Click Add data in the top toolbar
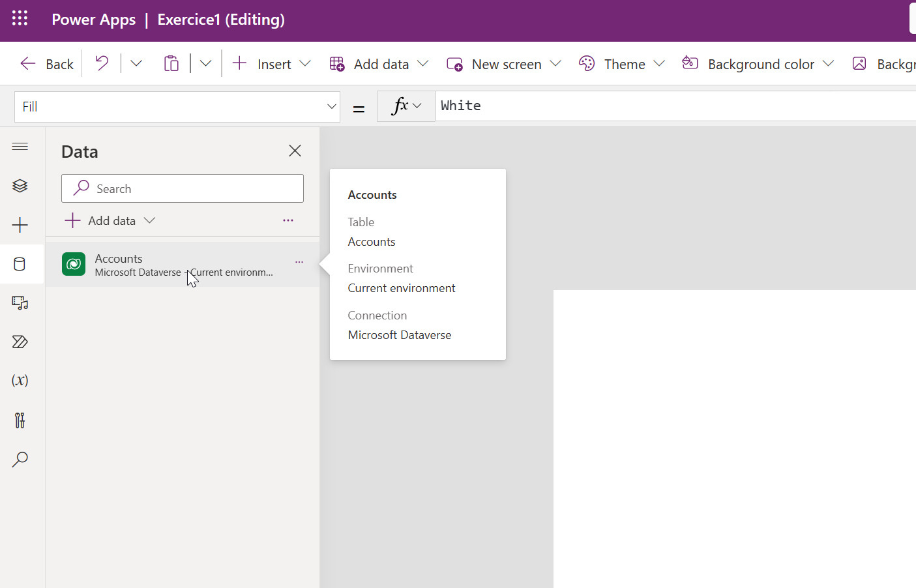Viewport: 916px width, 588px height. point(370,64)
